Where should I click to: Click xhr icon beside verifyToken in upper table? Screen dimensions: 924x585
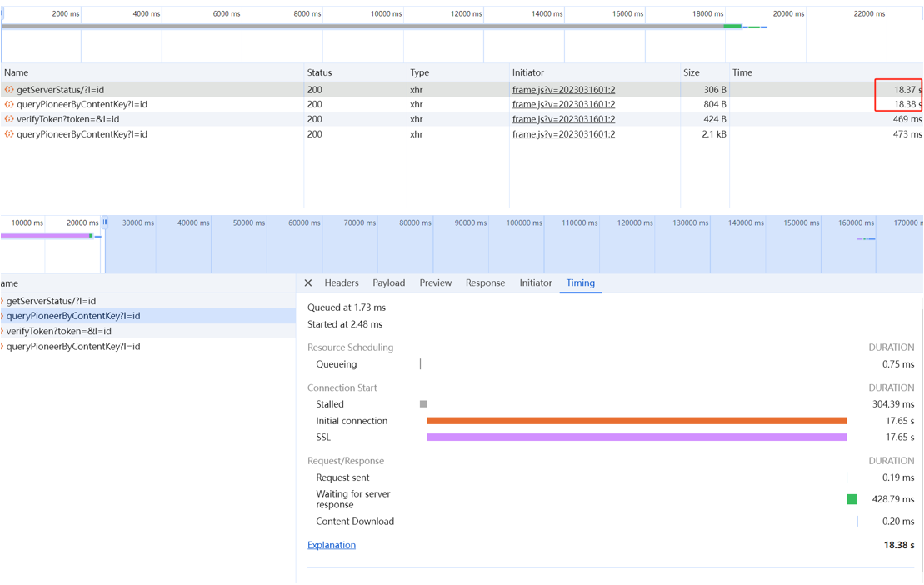tap(9, 119)
